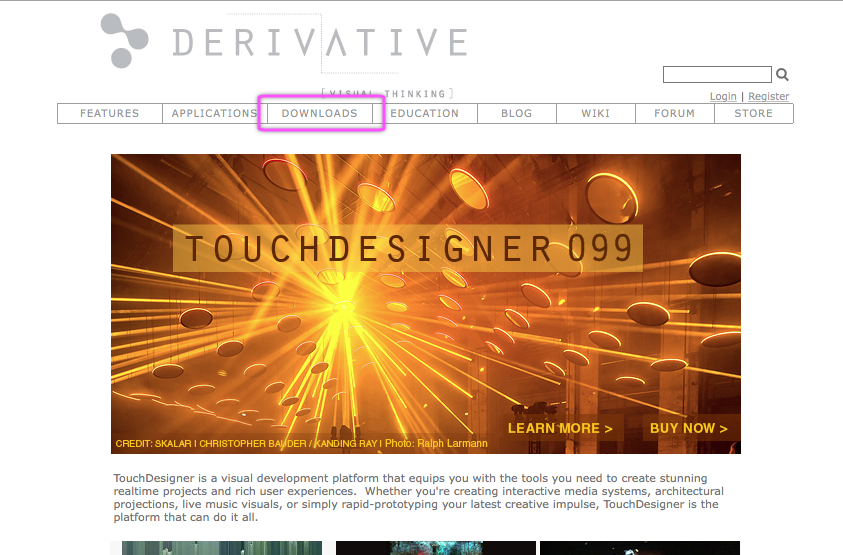Click the TOUCHDESIGNER 099 banner title

[x=408, y=249]
